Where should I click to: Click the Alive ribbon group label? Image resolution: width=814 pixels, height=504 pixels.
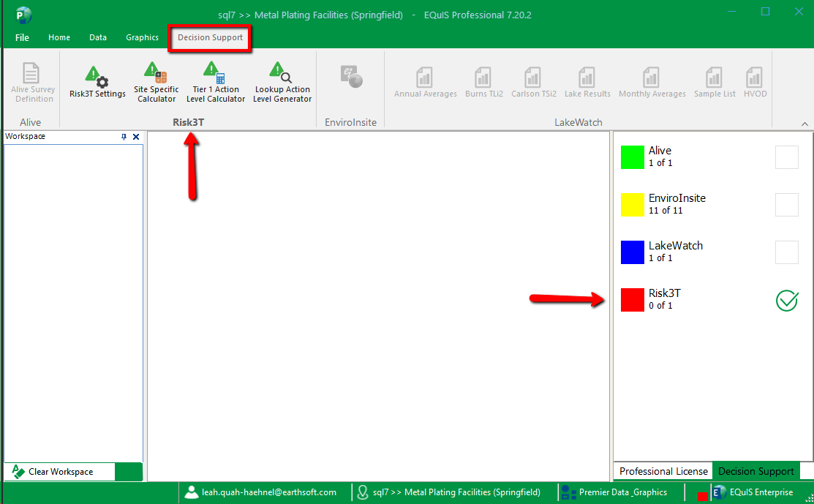coord(30,122)
